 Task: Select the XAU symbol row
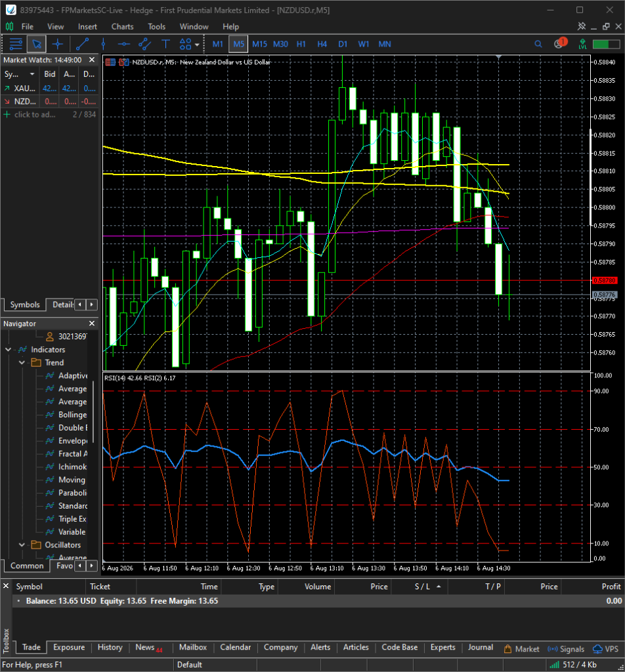point(50,89)
